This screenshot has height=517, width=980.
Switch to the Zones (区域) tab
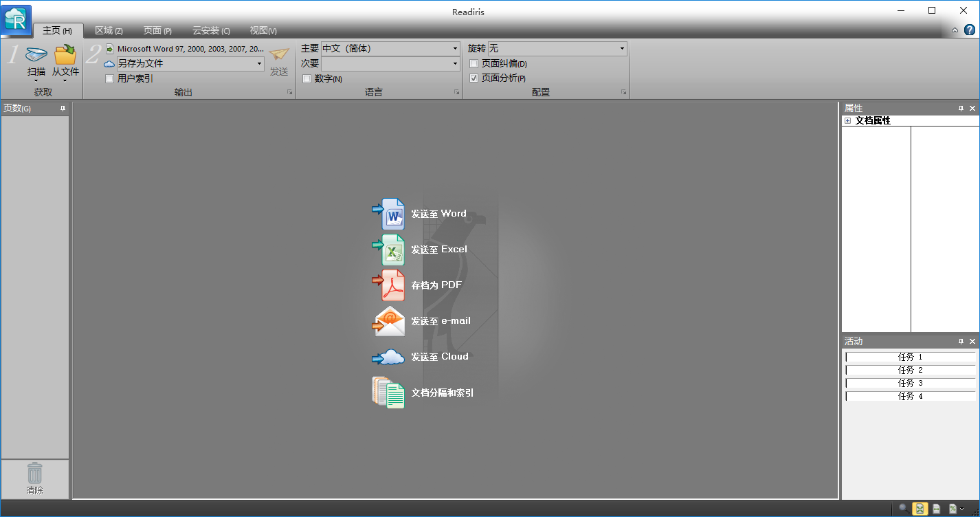109,31
